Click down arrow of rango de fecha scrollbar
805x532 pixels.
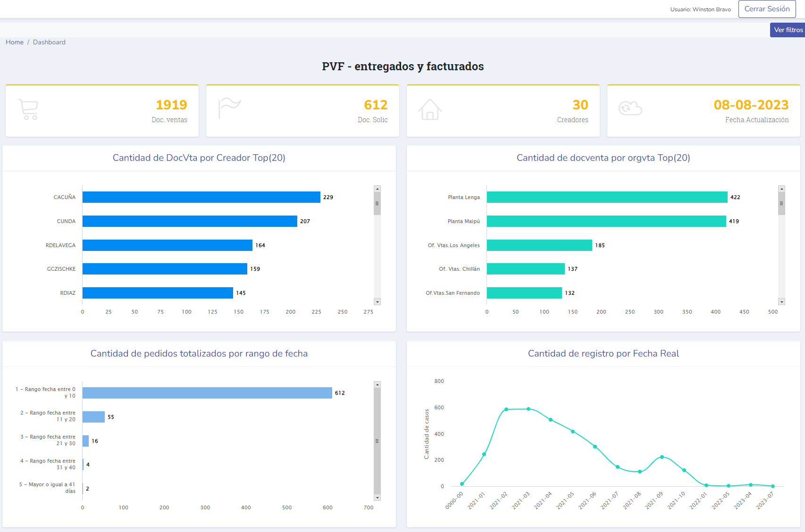click(377, 498)
